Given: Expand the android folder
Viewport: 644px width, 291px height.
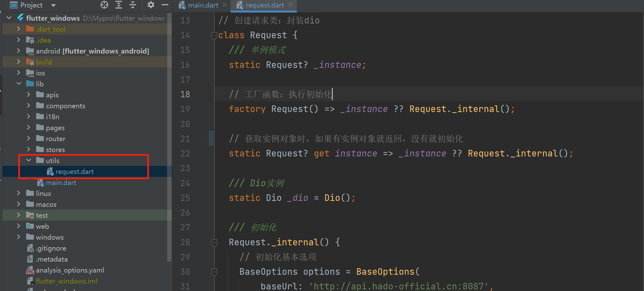Looking at the screenshot, I should pos(19,51).
